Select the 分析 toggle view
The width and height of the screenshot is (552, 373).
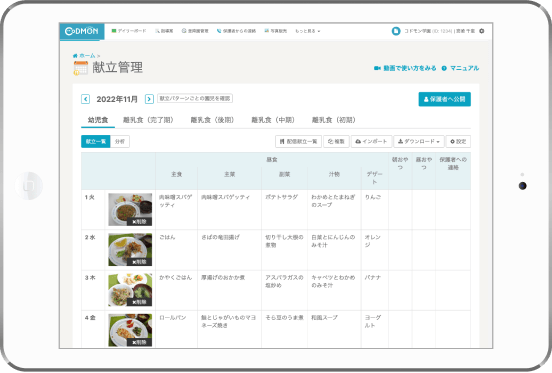point(120,141)
